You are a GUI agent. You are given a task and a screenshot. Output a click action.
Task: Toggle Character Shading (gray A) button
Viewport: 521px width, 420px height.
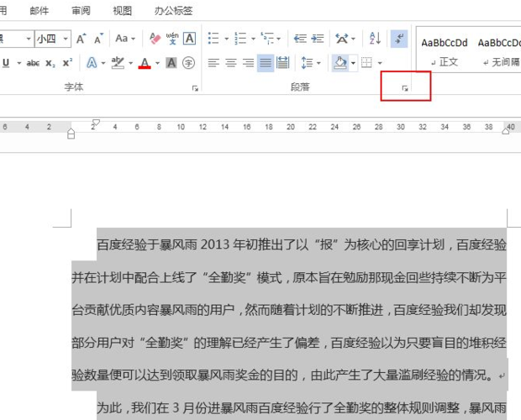click(x=171, y=63)
